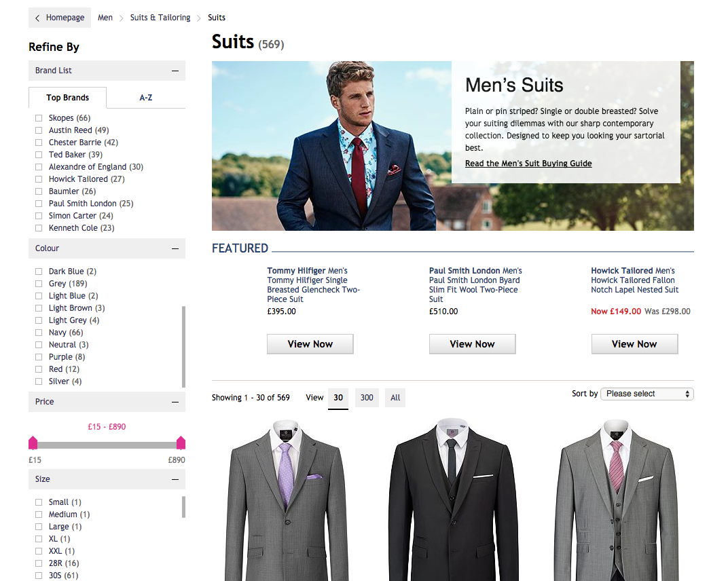The image size is (728, 581).
Task: Toggle the 28R size checkbox
Action: tap(39, 564)
